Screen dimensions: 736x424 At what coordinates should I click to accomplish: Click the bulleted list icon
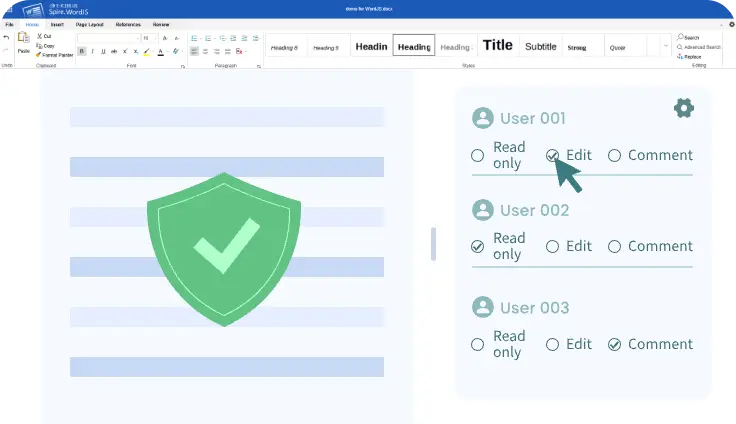(194, 37)
